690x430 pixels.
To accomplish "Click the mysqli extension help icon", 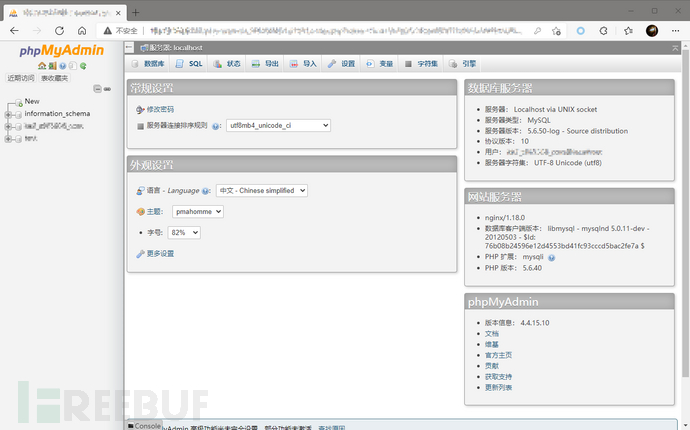I will point(551,258).
